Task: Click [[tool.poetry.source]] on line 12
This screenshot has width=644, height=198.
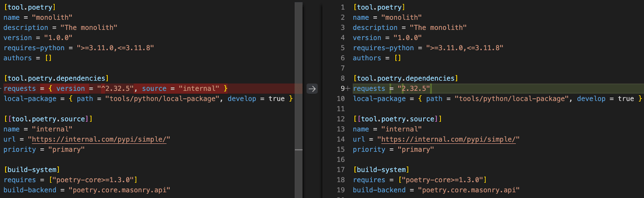Action: [x=398, y=119]
